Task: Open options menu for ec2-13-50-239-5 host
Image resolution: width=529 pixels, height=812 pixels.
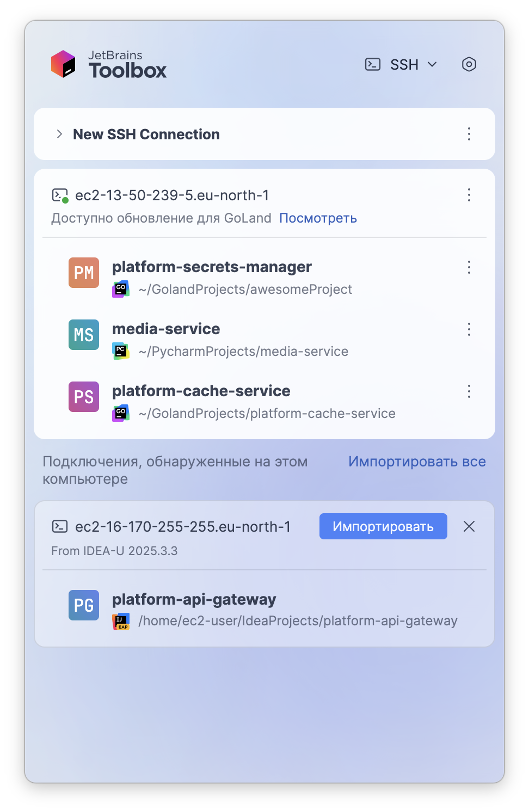Action: tap(469, 195)
